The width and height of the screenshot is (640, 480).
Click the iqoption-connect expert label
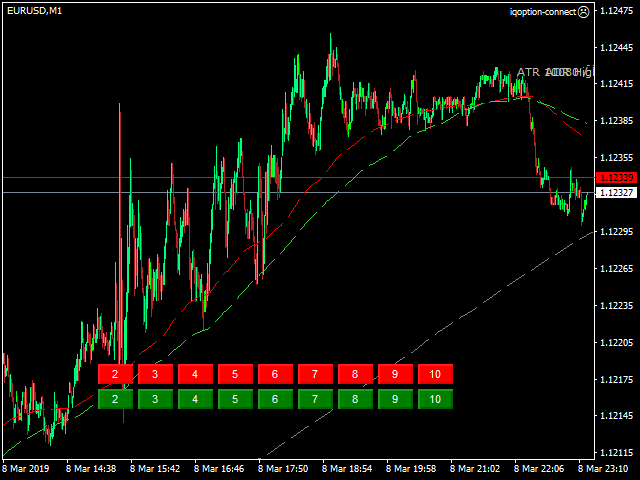(x=543, y=12)
